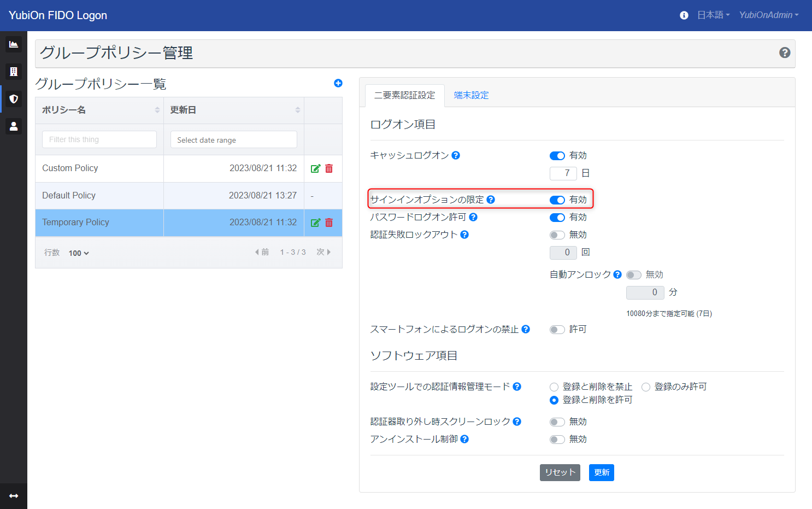The image size is (812, 509).
Task: Click the 更新 button
Action: (x=602, y=472)
